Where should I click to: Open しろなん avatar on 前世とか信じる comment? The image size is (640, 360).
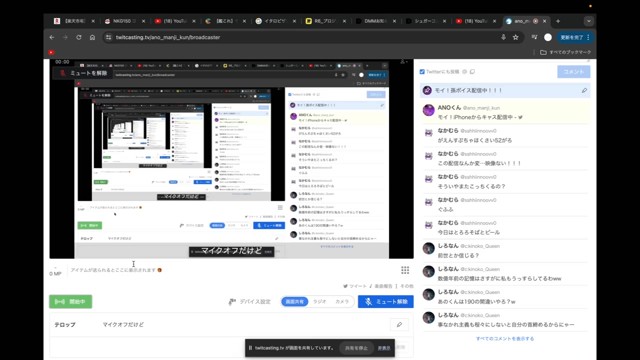click(x=429, y=248)
